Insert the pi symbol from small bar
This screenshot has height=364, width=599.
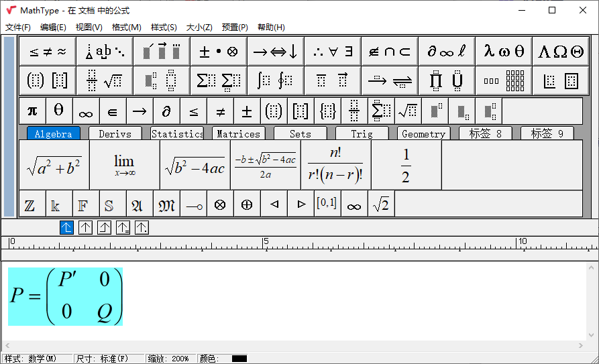pyautogui.click(x=32, y=111)
